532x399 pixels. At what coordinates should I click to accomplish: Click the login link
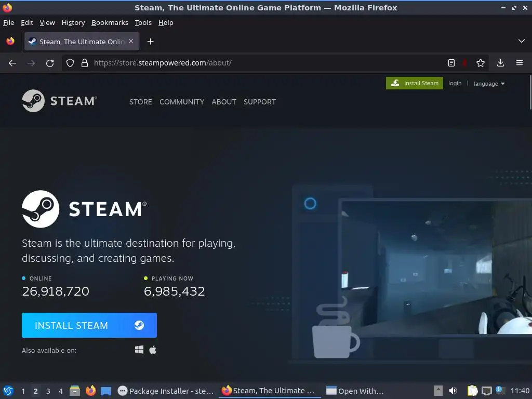(x=455, y=83)
